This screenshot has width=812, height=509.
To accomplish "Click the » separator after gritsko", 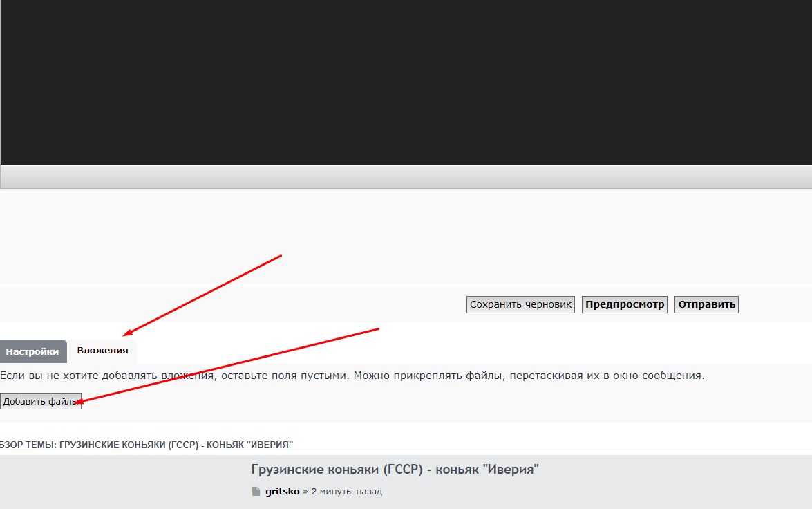I will (305, 492).
